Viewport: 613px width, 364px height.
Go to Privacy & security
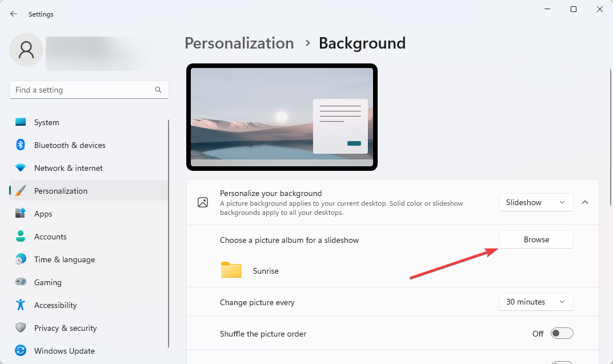point(89,327)
